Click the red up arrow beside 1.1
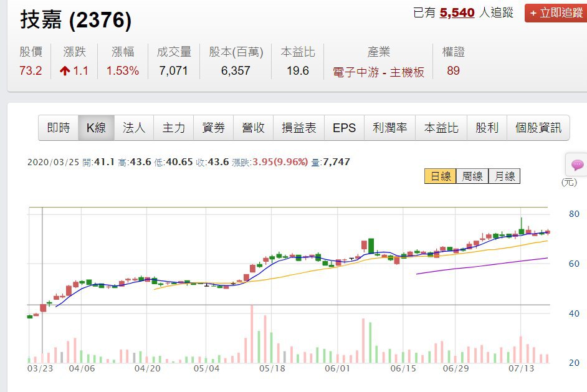The height and width of the screenshot is (392, 587). pyautogui.click(x=65, y=71)
